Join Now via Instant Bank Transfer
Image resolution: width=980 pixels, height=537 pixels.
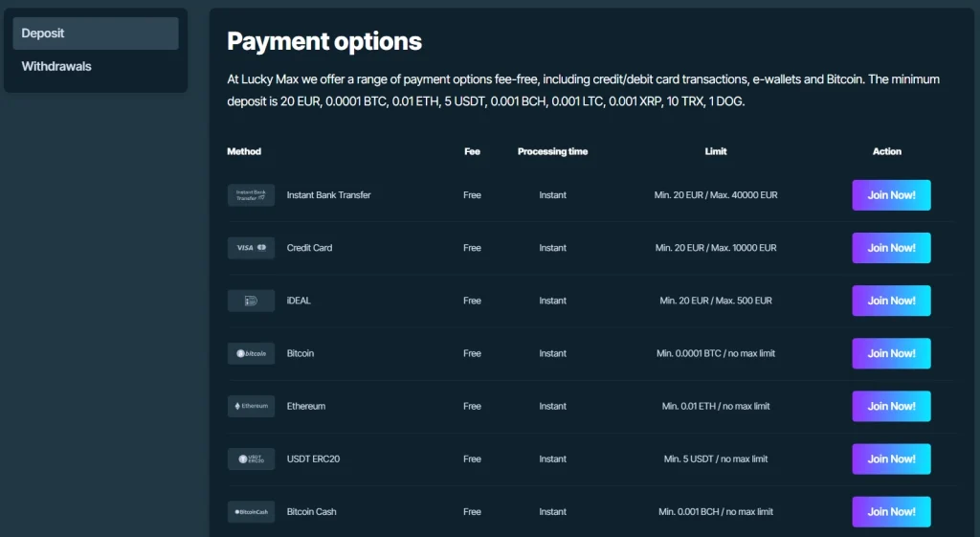click(x=891, y=195)
